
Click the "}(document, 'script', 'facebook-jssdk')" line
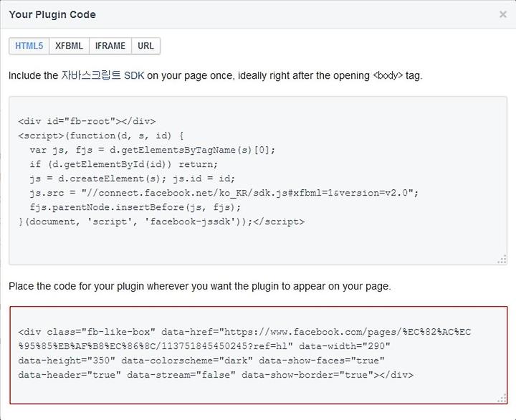pos(161,222)
